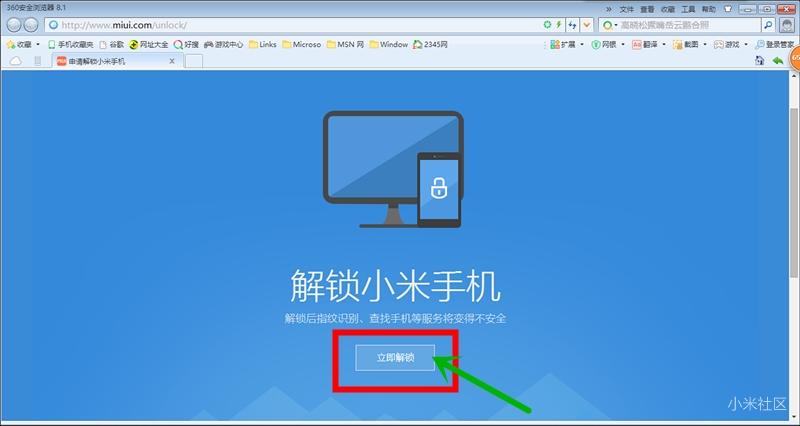Open the 游戏中心 bookmark
Viewport: 800px width, 426px height.
tap(223, 45)
